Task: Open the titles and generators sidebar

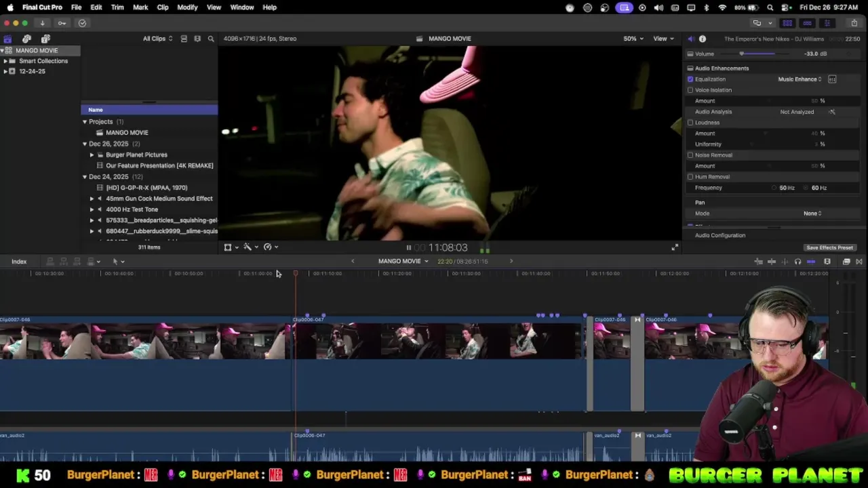Action: (x=45, y=39)
